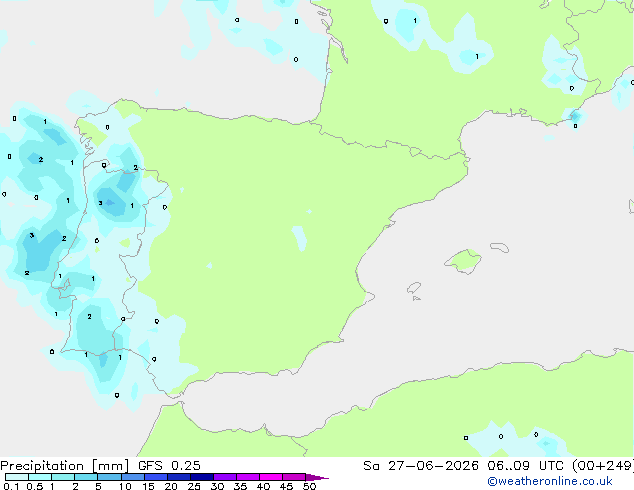The image size is (634, 490).
Task: Click the 0.1–0.5 mm legend color swatch
Action: tap(17, 477)
